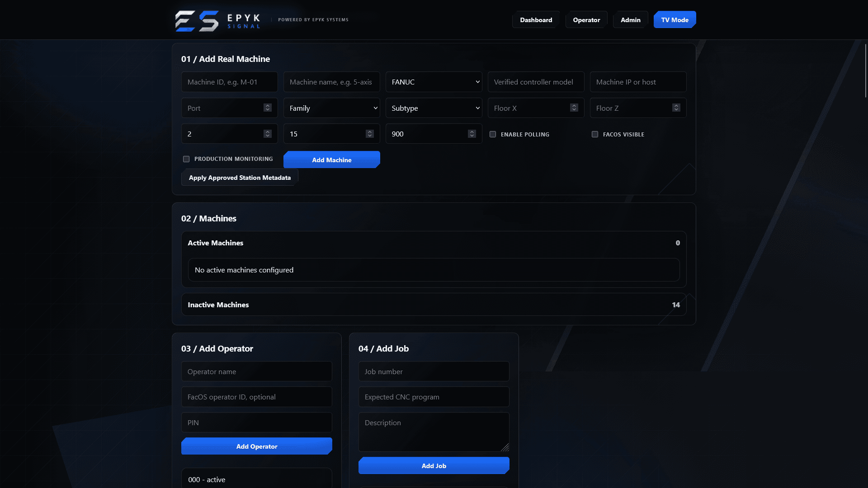Check the Production Monitoring checkbox
The height and width of the screenshot is (488, 868).
tap(186, 159)
